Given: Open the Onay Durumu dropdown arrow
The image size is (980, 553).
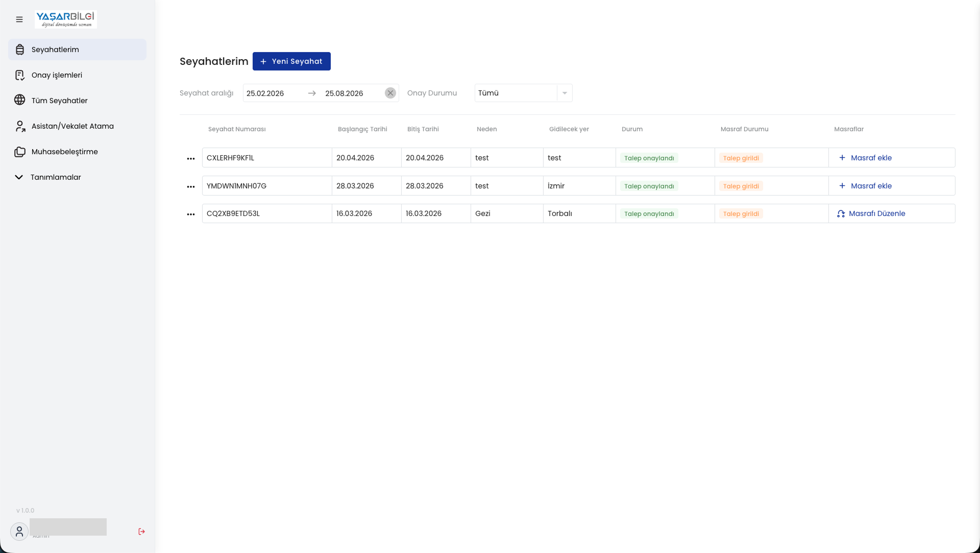Looking at the screenshot, I should 565,93.
